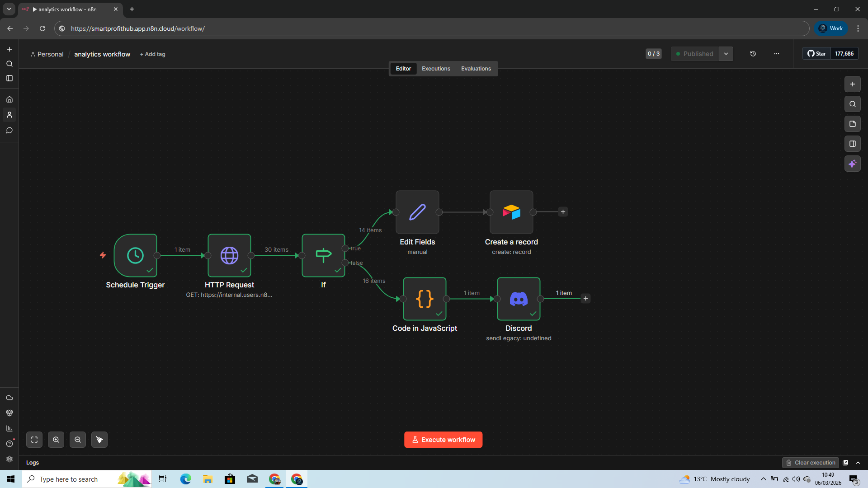
Task: Click the Execute workflow button
Action: pyautogui.click(x=443, y=439)
